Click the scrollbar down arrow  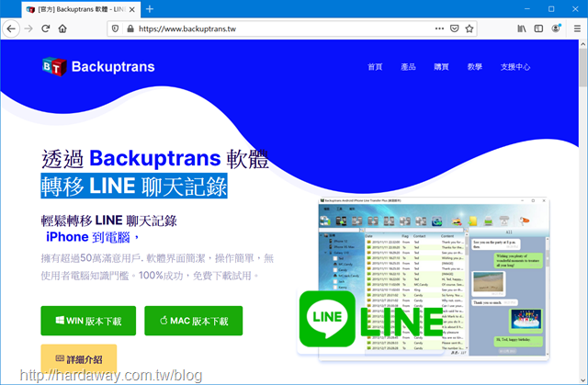point(582,379)
